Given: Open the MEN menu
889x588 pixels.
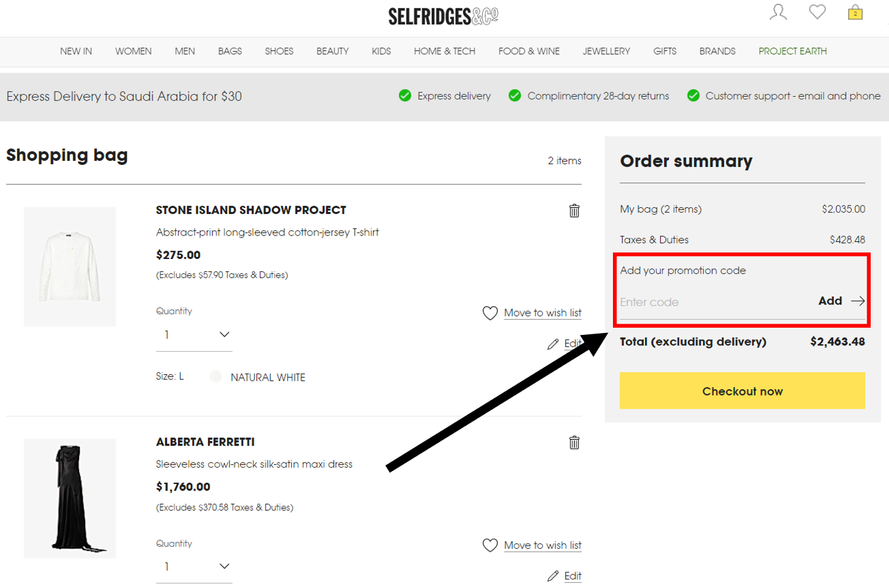Looking at the screenshot, I should tap(185, 51).
